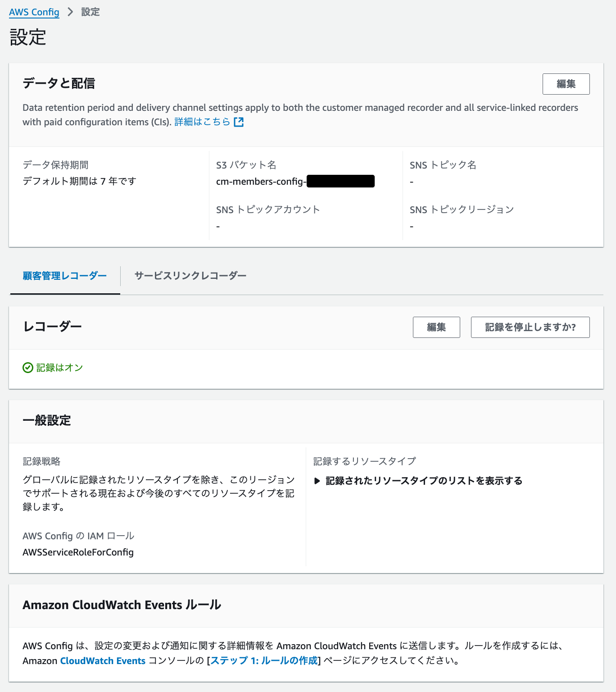This screenshot has height=692, width=616.
Task: Click the green check icon beside 記録はオン
Action: coord(27,368)
